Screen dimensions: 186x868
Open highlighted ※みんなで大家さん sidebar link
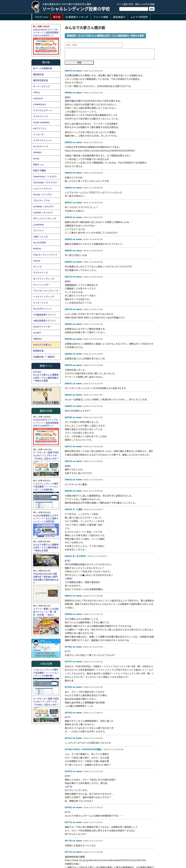click(46, 345)
